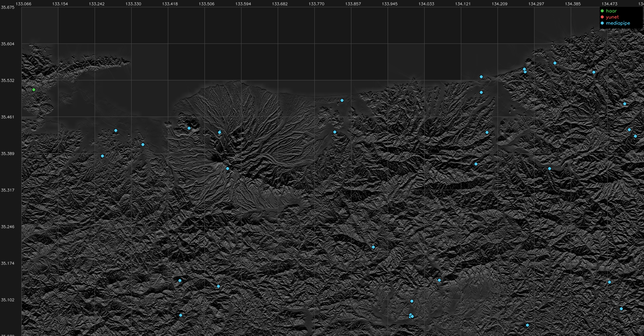Click the mediapipe point sitting in the sea offshore
The height and width of the screenshot is (336, 644).
481,77
